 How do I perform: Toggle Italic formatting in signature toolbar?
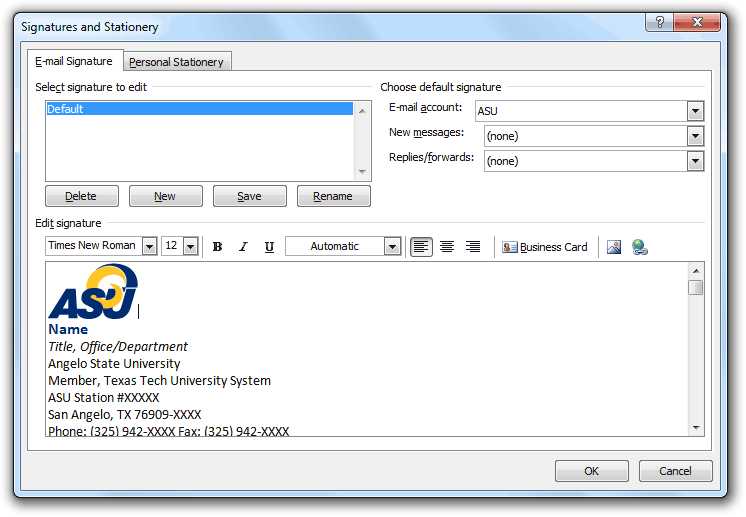243,247
